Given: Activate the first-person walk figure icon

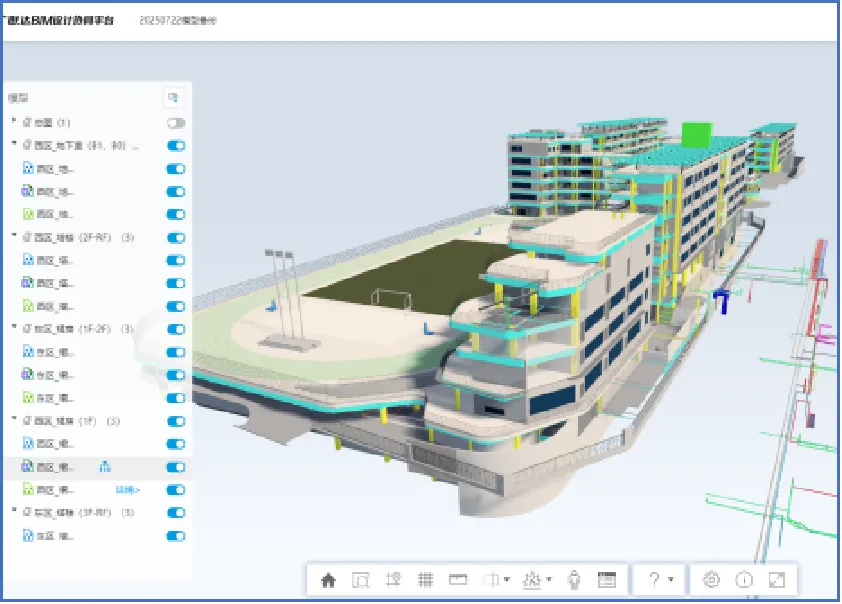Looking at the screenshot, I should coord(574,580).
